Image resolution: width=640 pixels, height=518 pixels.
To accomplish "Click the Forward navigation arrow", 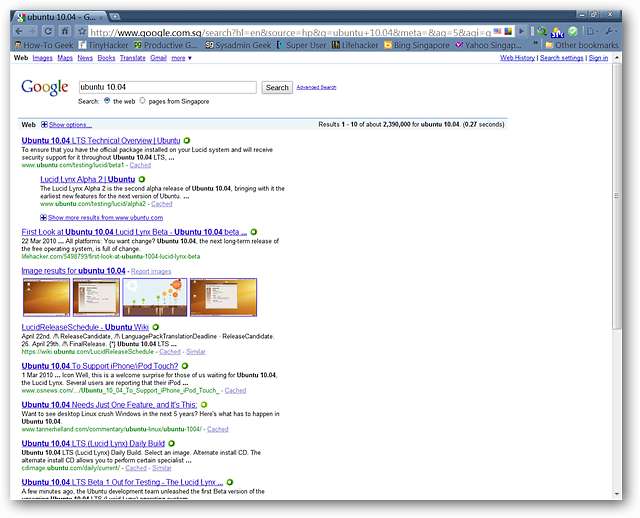I will 34,32.
